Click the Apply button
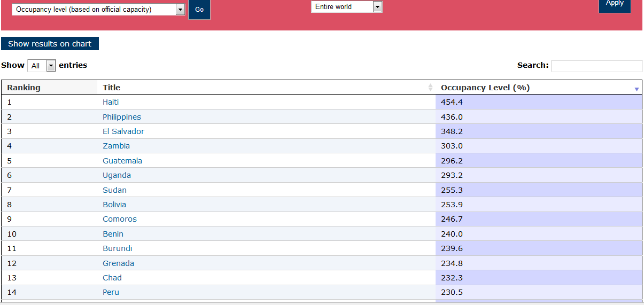The image size is (644, 305). pos(614,4)
